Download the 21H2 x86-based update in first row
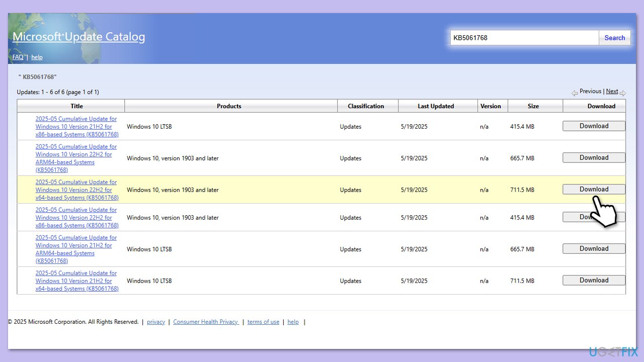Viewport: 644px width, 362px height. 594,126
